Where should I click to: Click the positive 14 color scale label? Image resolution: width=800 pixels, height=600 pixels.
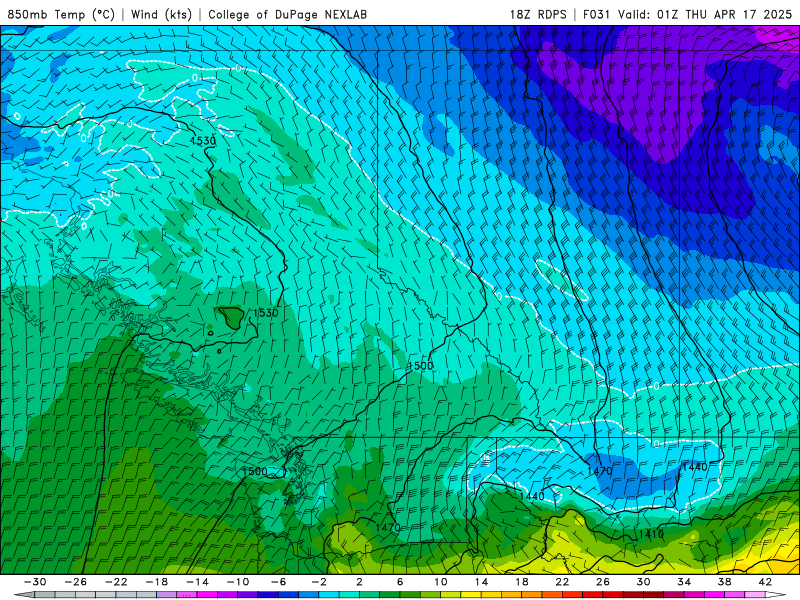(x=481, y=582)
